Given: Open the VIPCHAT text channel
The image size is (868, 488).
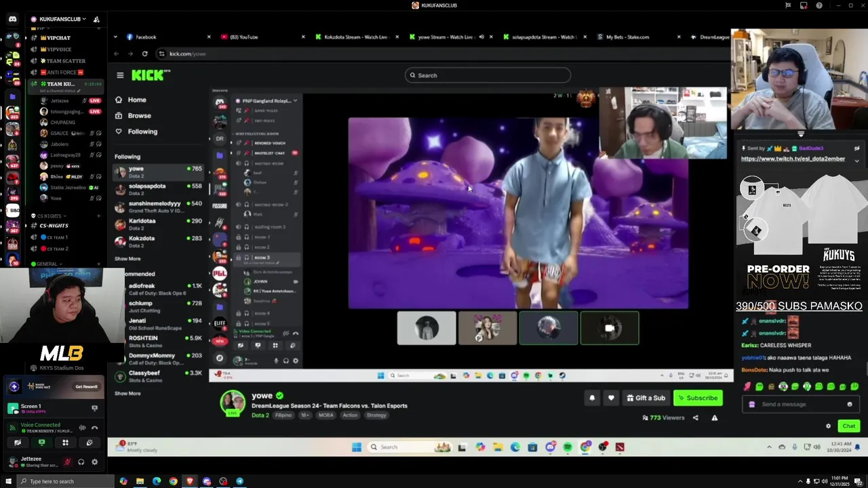Looking at the screenshot, I should [59, 38].
